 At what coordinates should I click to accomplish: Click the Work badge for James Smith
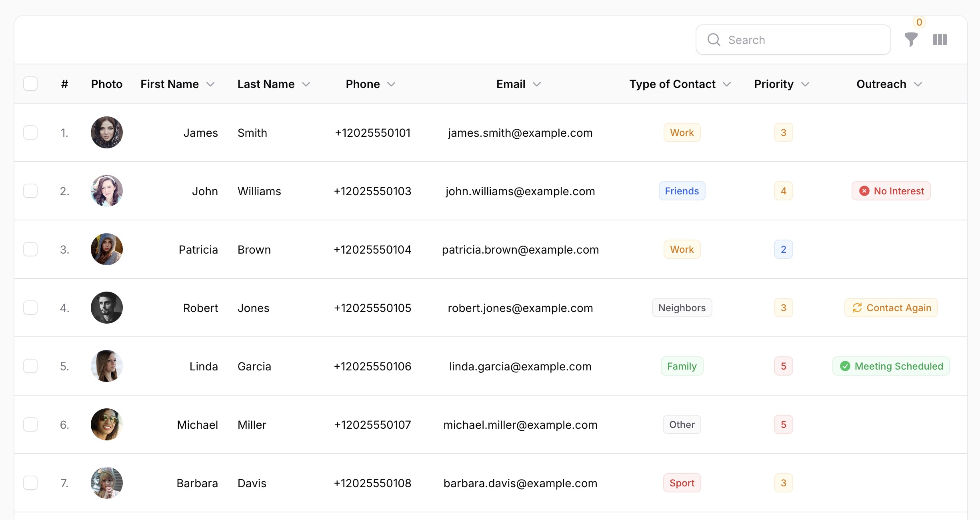(682, 132)
